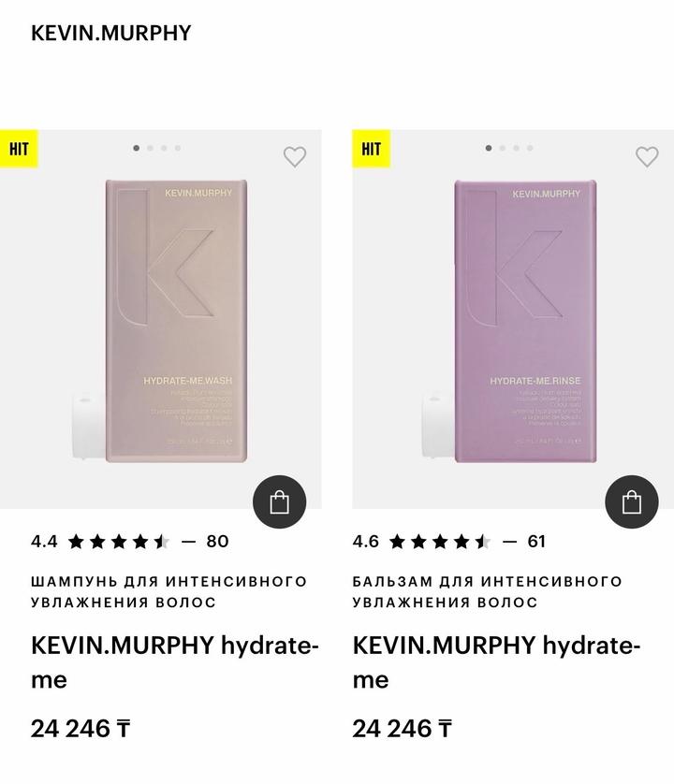Select second image dot on balm carousel
The image size is (674, 784).
(503, 148)
